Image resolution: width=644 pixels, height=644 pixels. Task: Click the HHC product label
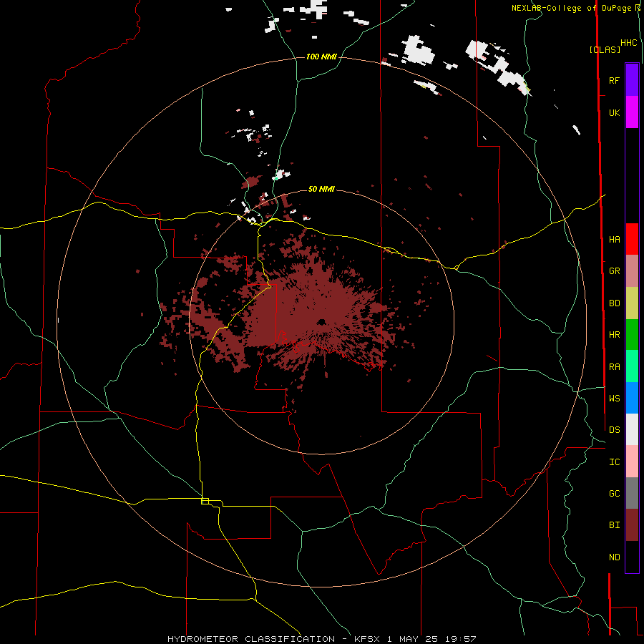628,43
